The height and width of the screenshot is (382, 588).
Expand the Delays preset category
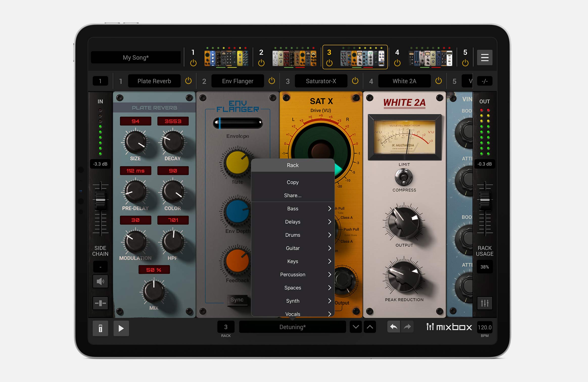(293, 222)
